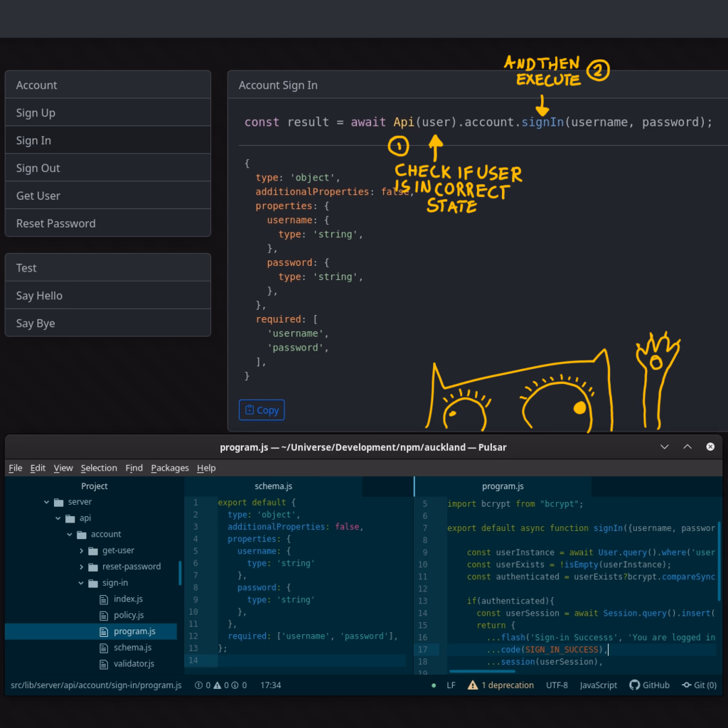Open the Packages menu
728x728 pixels.
(x=170, y=468)
